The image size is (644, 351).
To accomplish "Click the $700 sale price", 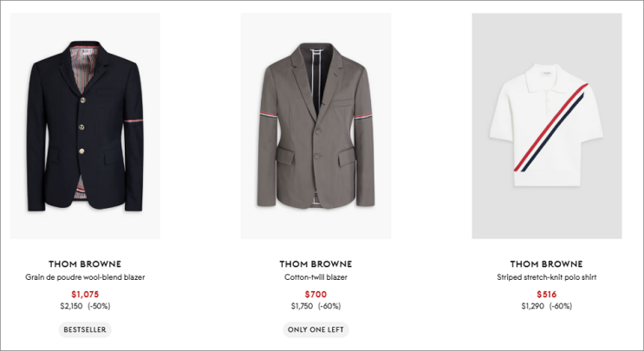I will point(315,295).
